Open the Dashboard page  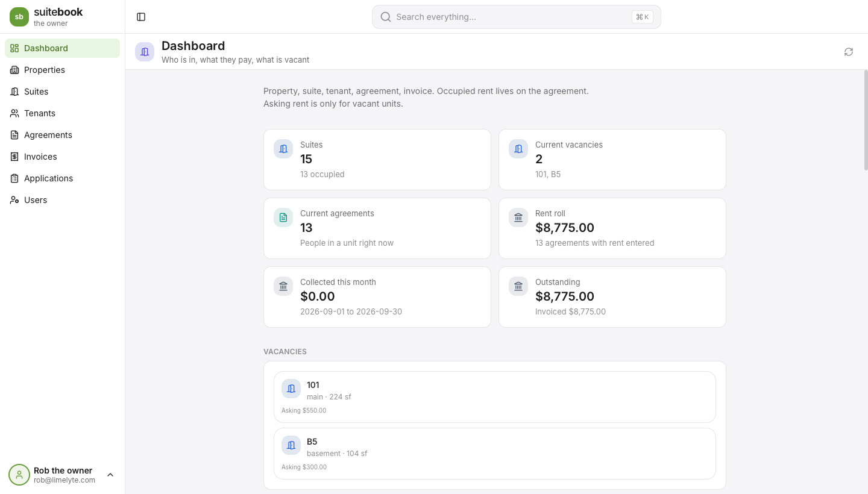(63, 48)
